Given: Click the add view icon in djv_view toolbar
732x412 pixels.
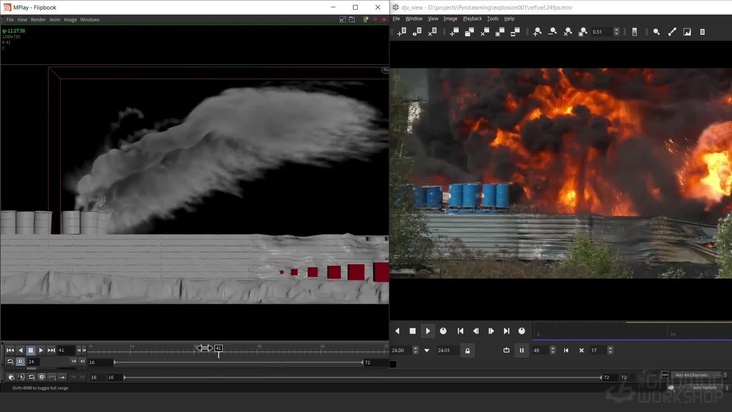Looking at the screenshot, I should (x=454, y=32).
